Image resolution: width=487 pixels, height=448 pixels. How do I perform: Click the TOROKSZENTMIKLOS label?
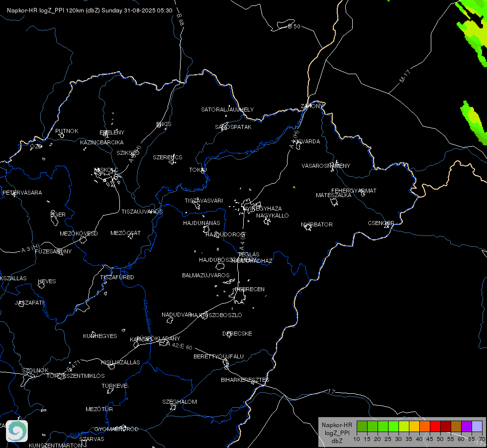click(x=76, y=376)
